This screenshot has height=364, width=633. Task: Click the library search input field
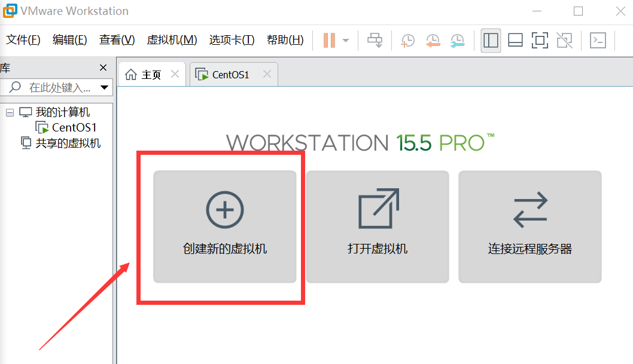(60, 88)
